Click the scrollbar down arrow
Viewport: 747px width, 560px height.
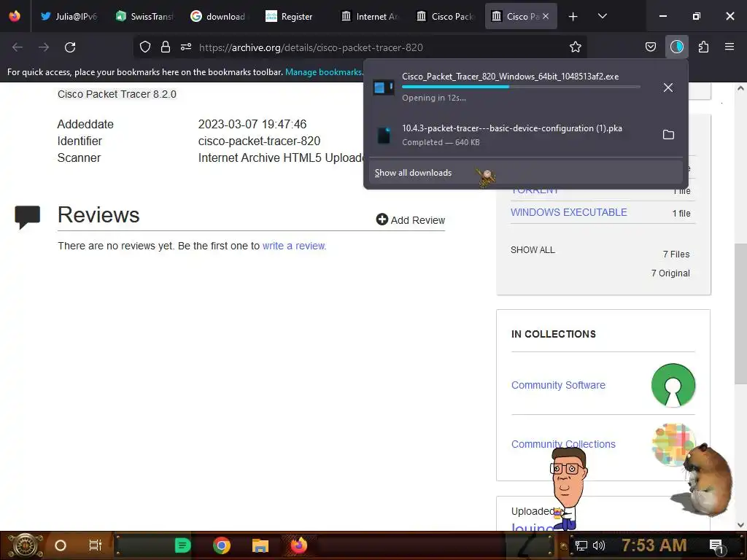pos(740,525)
